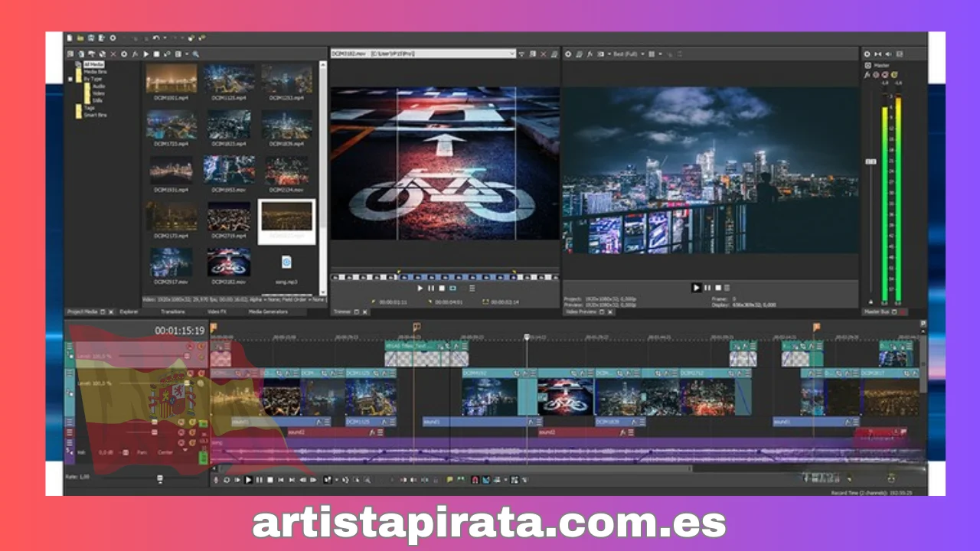980x551 pixels.
Task: Select the Stills folder under By Type
Action: click(97, 100)
